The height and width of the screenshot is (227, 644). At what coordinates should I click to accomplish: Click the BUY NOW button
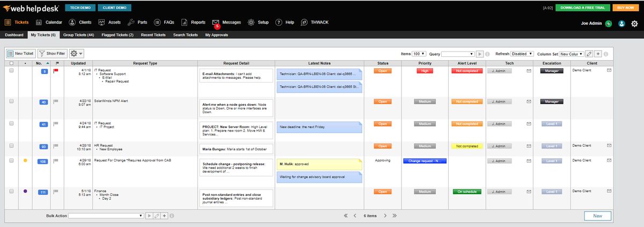[x=626, y=8]
